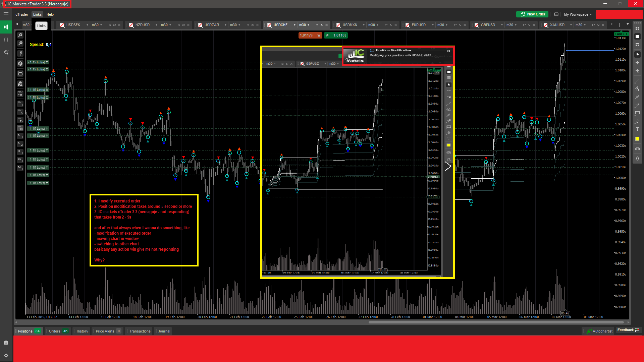Viewport: 644px width, 362px height.
Task: Click the Facebook share icon
Action: coord(20,63)
